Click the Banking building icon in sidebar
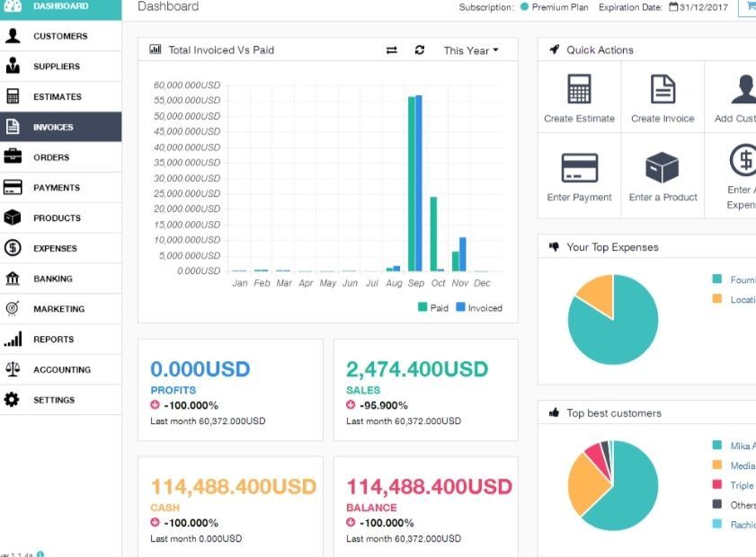The width and height of the screenshot is (756, 557). [13, 278]
